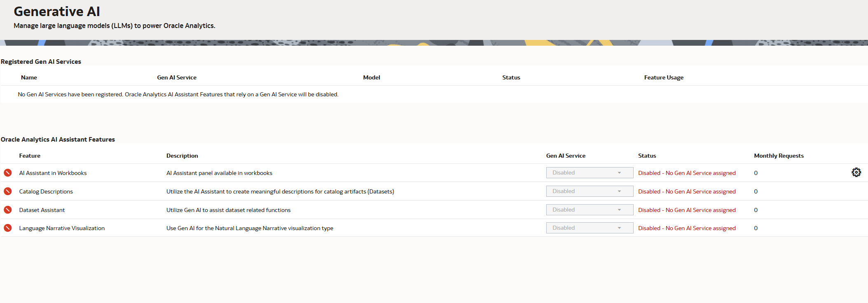The image size is (868, 303).
Task: Click the Oracle Analytics AI Assistant Features heading
Action: pos(58,140)
